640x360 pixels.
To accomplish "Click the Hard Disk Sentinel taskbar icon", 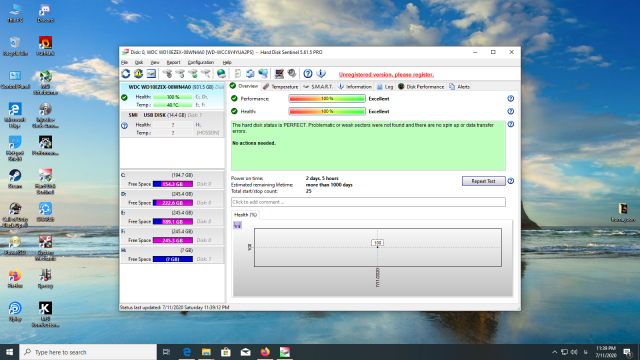I will (x=284, y=352).
